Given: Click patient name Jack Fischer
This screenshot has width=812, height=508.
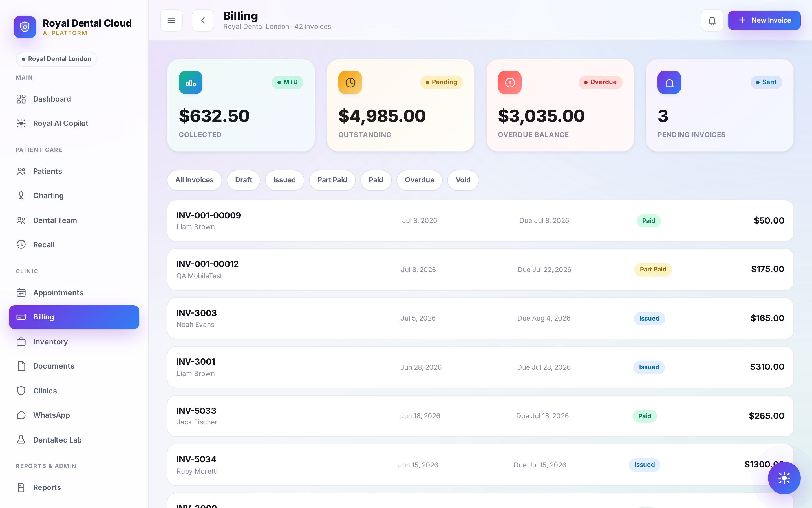Looking at the screenshot, I should click(x=197, y=422).
